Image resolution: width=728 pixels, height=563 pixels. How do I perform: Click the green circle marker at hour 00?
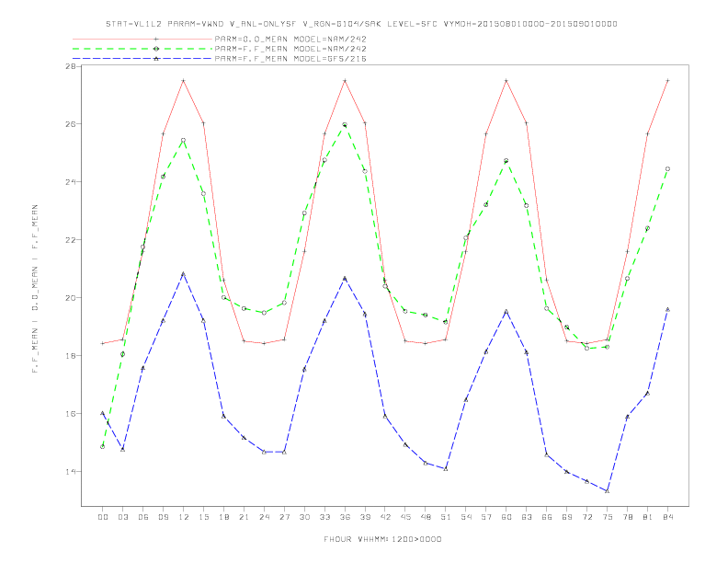pos(103,446)
